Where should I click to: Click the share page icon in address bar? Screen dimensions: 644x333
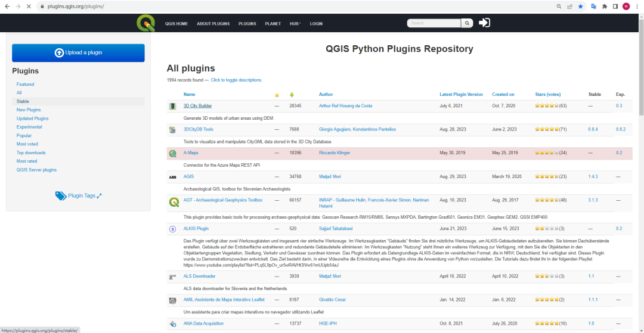[x=569, y=7]
